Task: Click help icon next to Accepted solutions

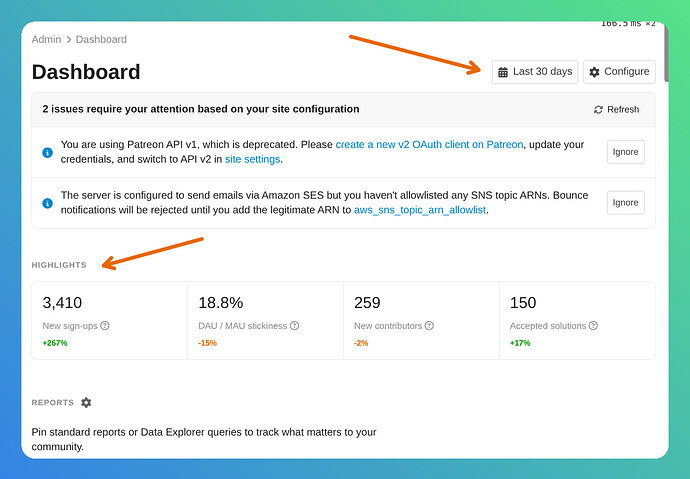Action: click(593, 326)
